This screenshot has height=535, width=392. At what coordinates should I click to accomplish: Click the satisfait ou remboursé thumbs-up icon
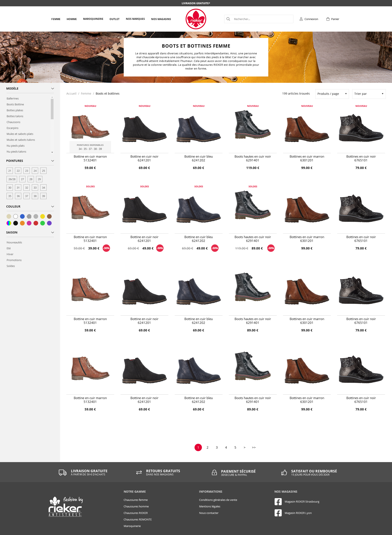[x=284, y=472]
